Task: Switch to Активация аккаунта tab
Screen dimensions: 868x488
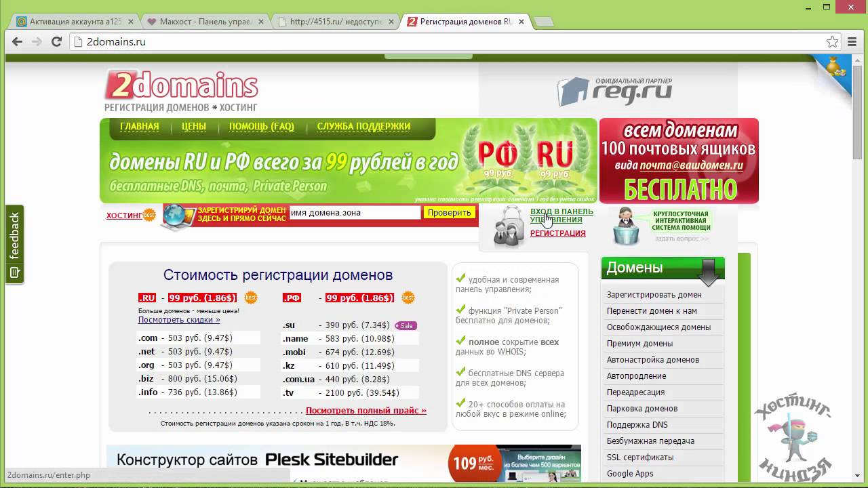Action: (x=75, y=22)
